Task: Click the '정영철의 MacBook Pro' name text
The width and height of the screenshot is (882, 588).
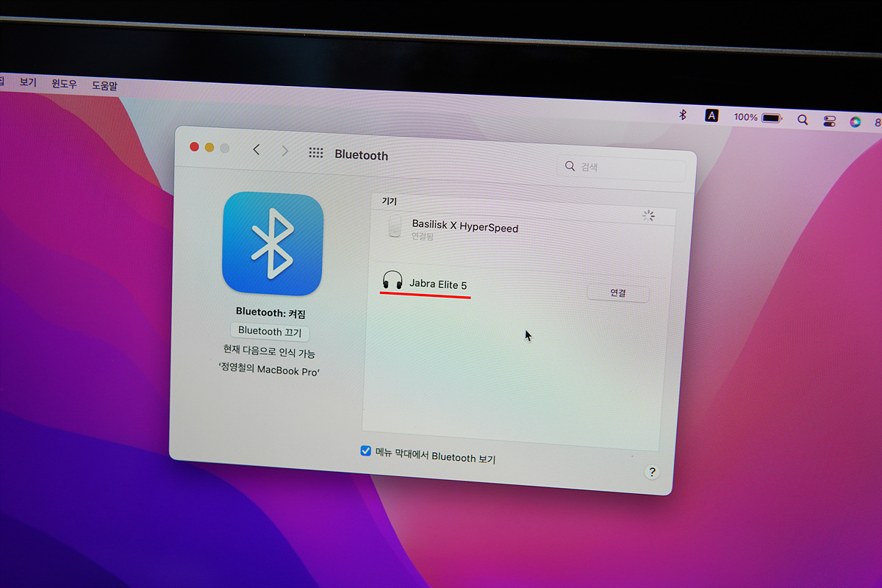Action: [270, 370]
